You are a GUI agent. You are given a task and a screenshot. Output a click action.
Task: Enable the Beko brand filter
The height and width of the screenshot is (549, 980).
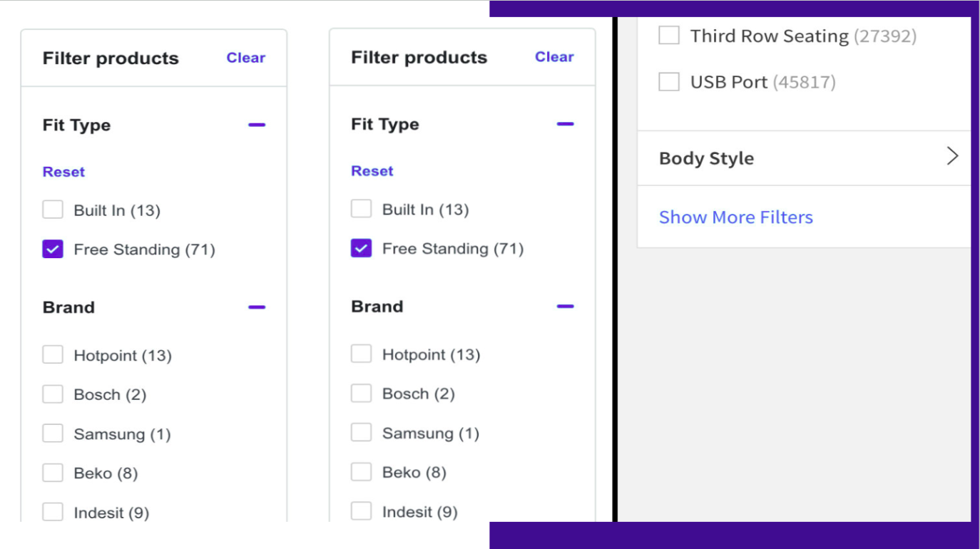(52, 472)
